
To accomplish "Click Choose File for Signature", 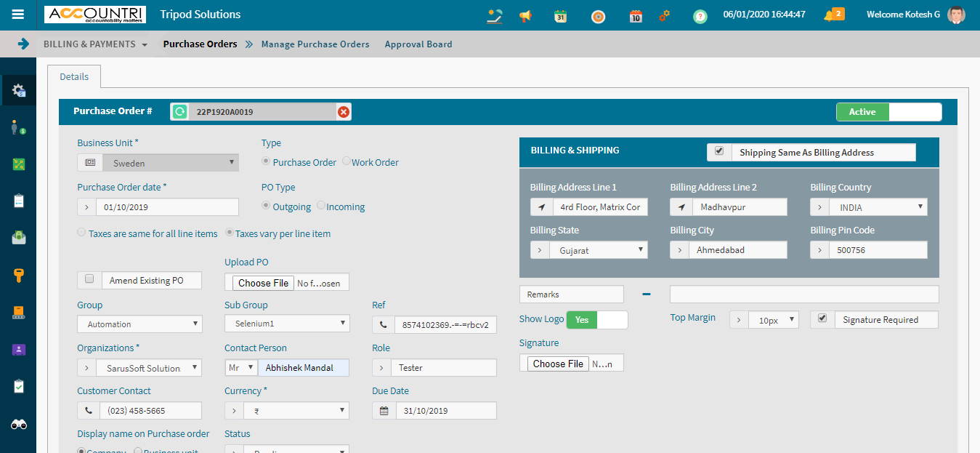I will (558, 364).
